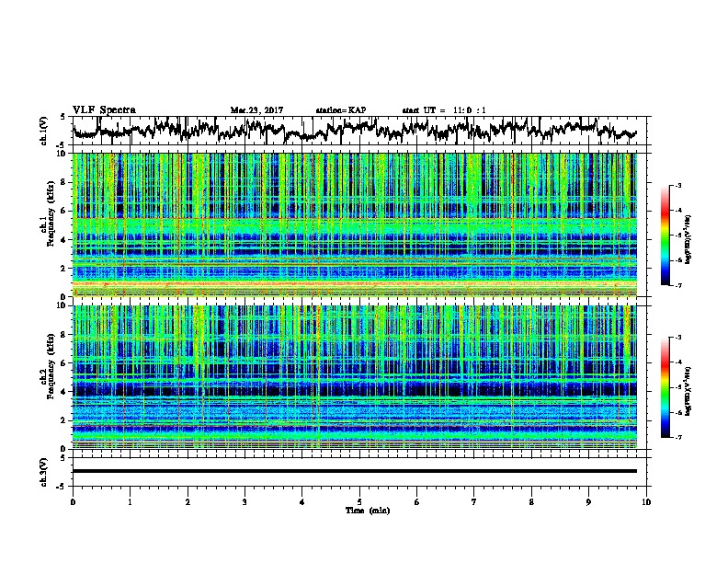This screenshot has width=728, height=563.
Task: Click the time axis tick label "9"
Action: click(588, 502)
